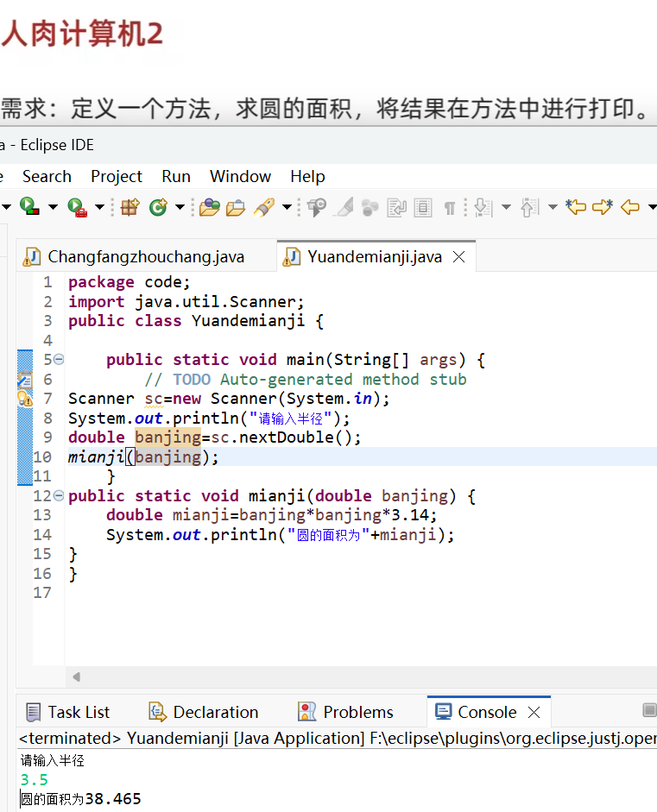Viewport: 657px width, 812px height.
Task: Click the 'mianji' method call on line 10
Action: 97,456
